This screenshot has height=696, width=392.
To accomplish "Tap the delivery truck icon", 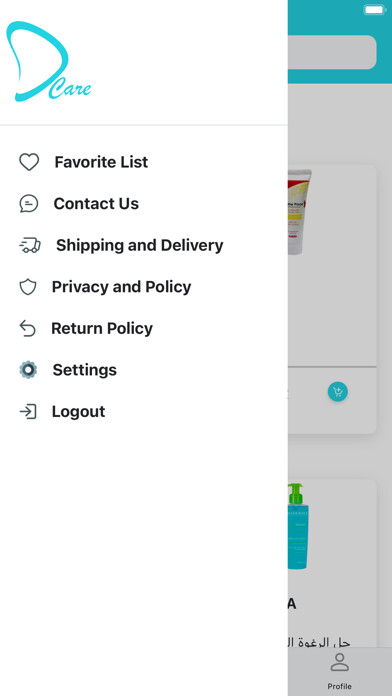I will [x=30, y=245].
